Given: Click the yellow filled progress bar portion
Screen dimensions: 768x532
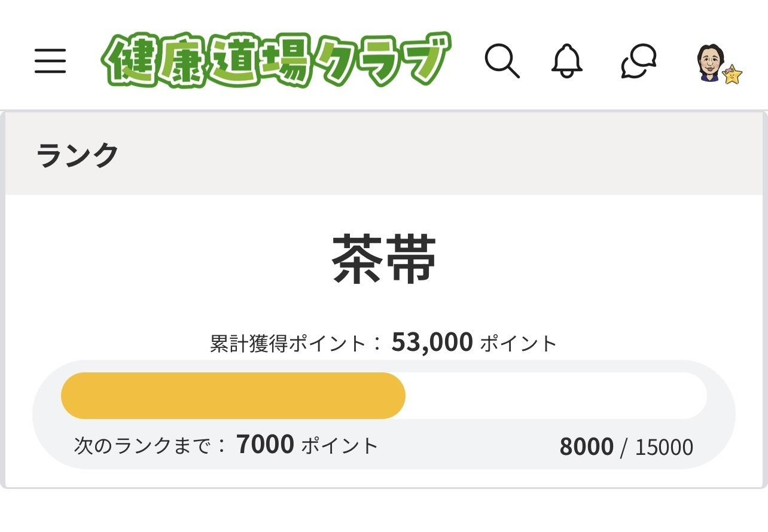Looking at the screenshot, I should (233, 396).
